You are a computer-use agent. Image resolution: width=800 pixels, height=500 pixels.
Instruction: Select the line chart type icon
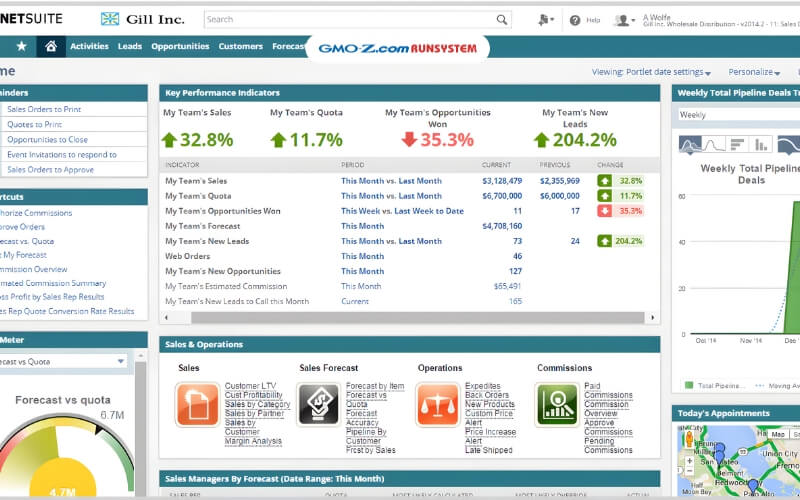click(x=713, y=145)
